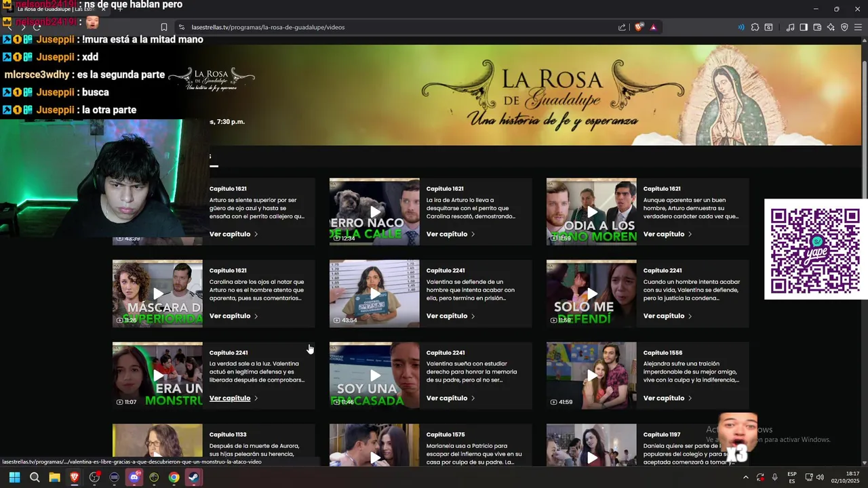This screenshot has width=868, height=488.
Task: Open the Máscara de Superioridad thumbnail
Action: point(157,293)
